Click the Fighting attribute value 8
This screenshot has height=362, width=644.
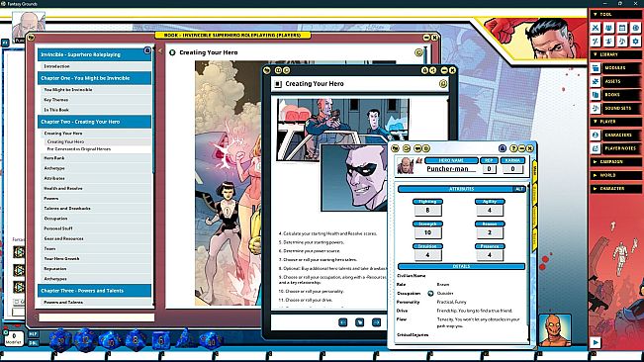click(427, 210)
